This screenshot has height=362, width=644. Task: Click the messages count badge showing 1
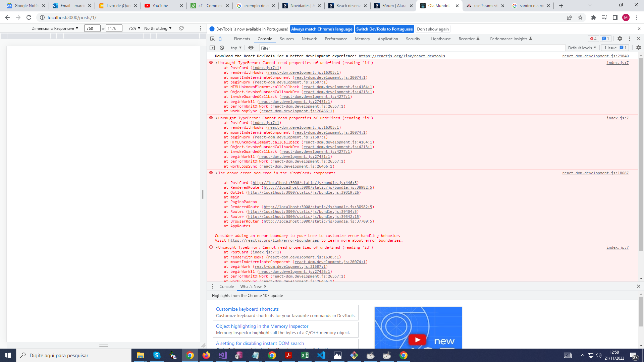point(605,39)
